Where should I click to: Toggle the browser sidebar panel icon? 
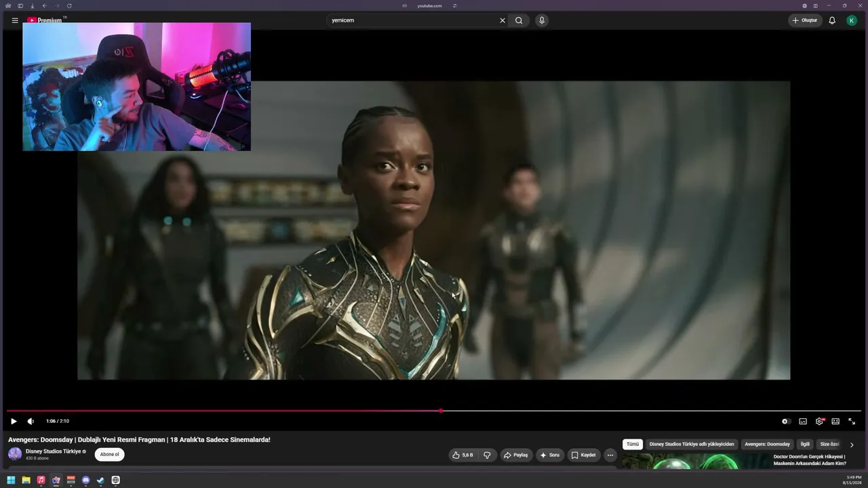pyautogui.click(x=20, y=5)
